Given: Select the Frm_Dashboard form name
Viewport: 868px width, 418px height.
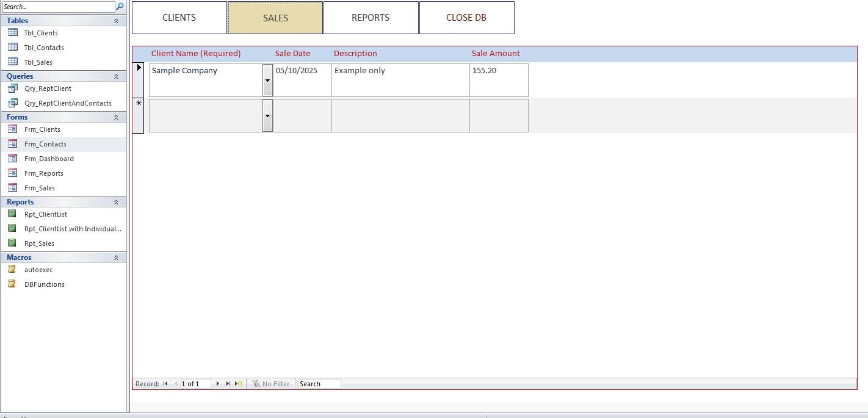Looking at the screenshot, I should click(x=49, y=159).
